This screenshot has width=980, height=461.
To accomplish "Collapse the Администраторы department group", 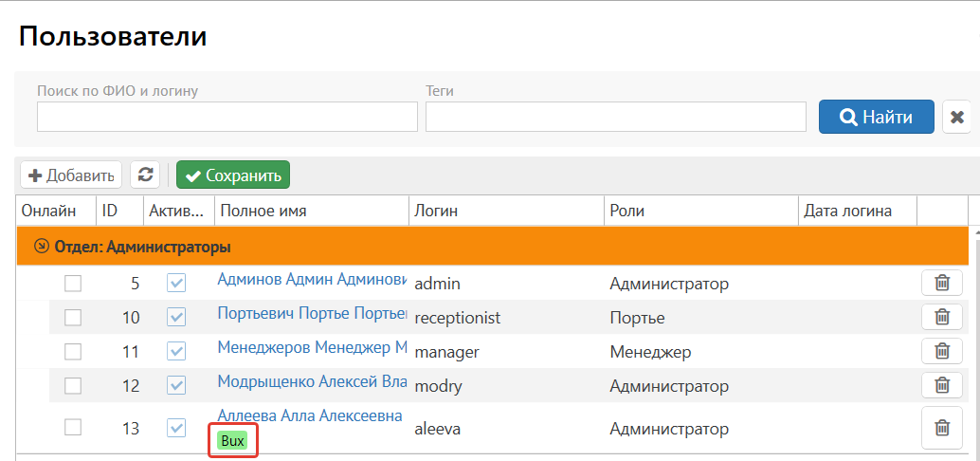I will pos(42,247).
